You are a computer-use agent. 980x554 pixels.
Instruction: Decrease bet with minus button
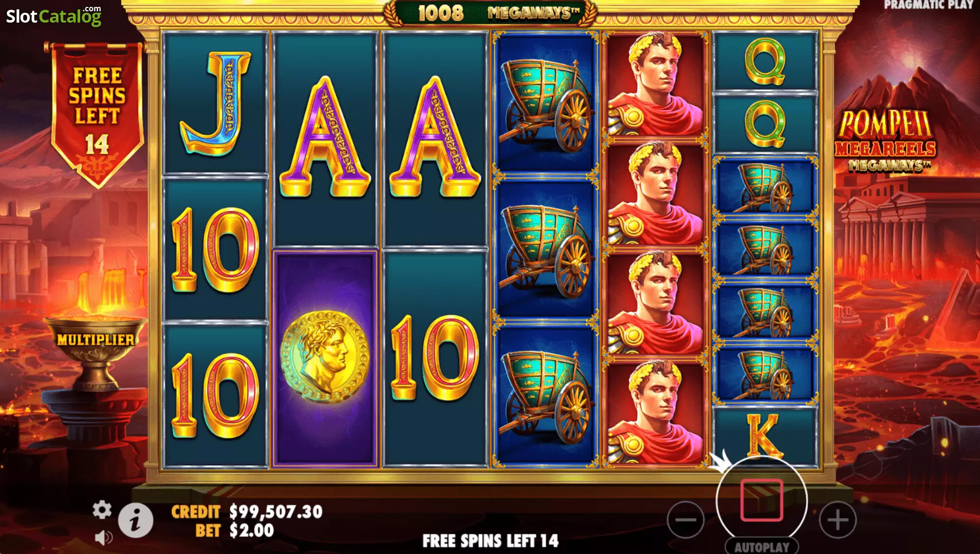pos(686,520)
